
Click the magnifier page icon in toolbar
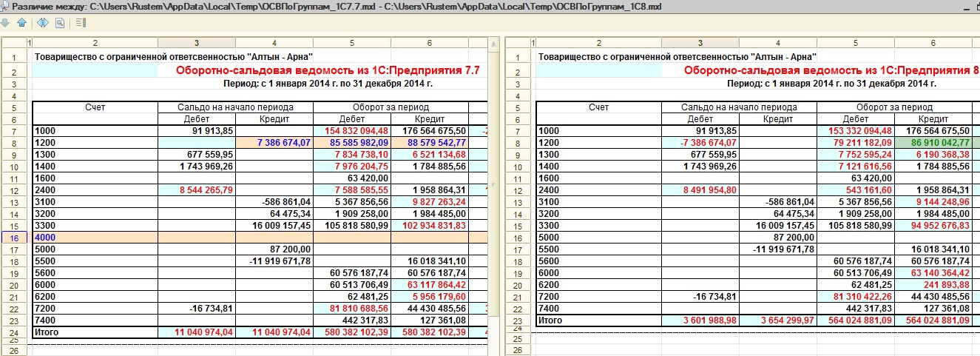click(59, 23)
